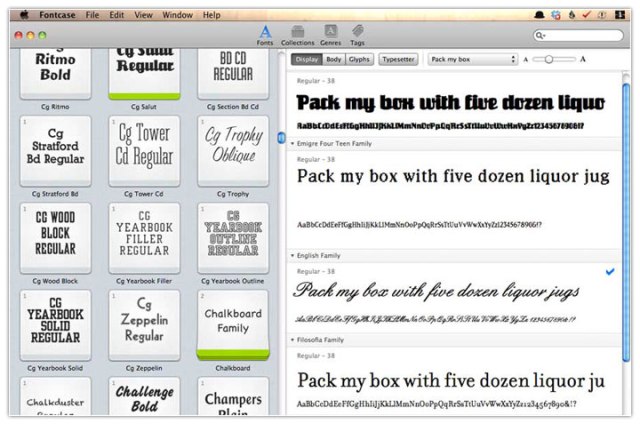Select the Challenge Bold font tile
The width and height of the screenshot is (640, 424).
coord(144,397)
